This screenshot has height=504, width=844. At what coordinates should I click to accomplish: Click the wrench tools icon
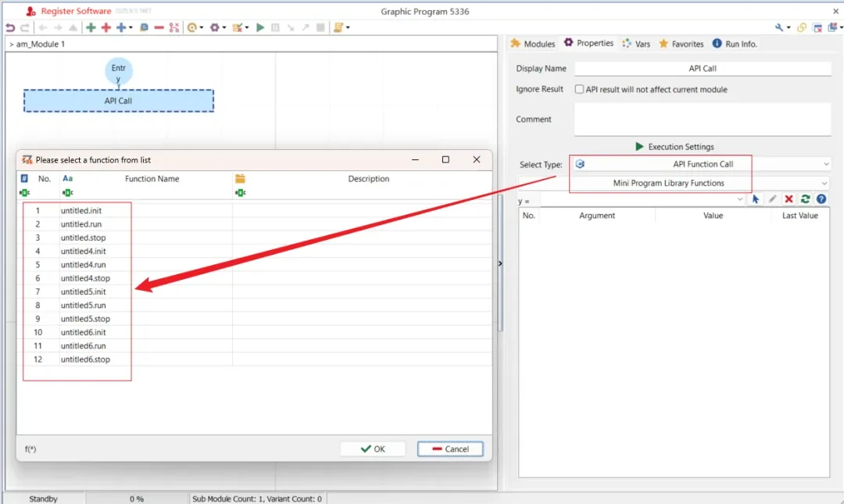(779, 27)
